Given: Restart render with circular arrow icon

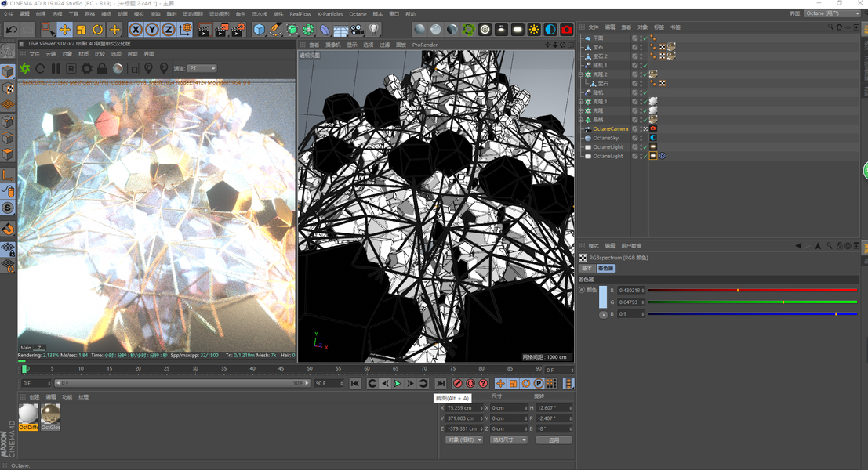Looking at the screenshot, I should point(41,69).
